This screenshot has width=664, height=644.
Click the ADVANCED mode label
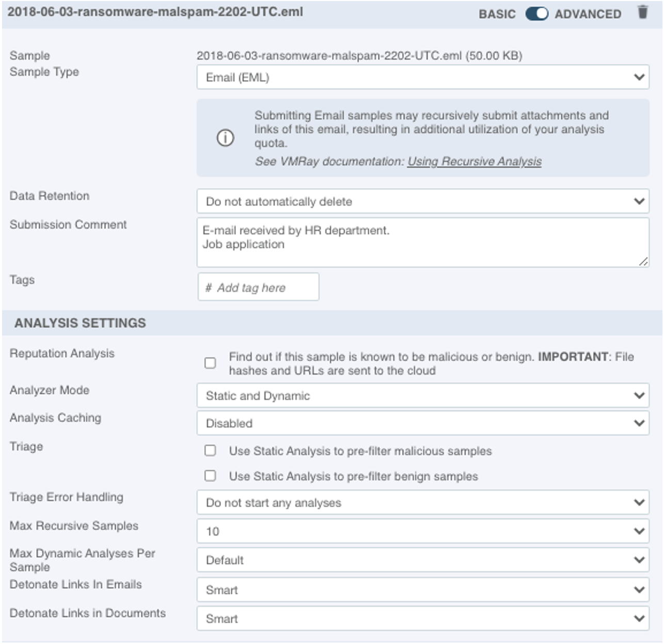point(588,14)
